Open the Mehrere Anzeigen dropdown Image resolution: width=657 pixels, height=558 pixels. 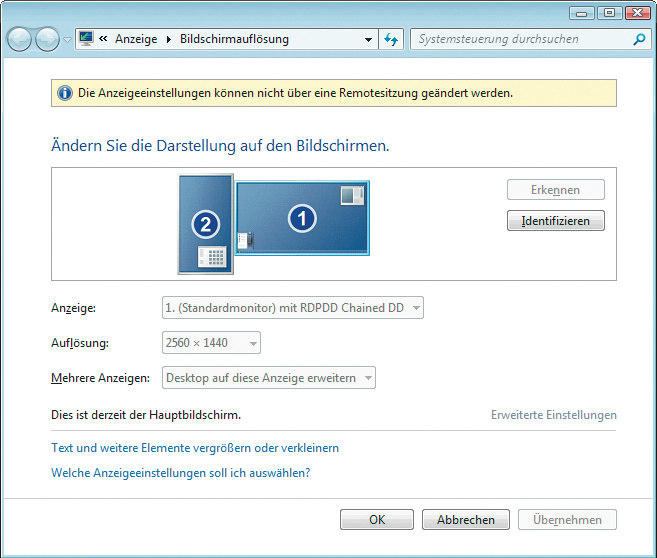pyautogui.click(x=269, y=378)
